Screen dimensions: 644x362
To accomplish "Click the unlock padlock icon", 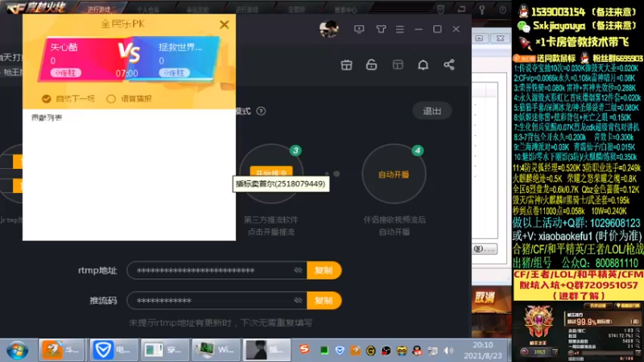I will pos(372,65).
